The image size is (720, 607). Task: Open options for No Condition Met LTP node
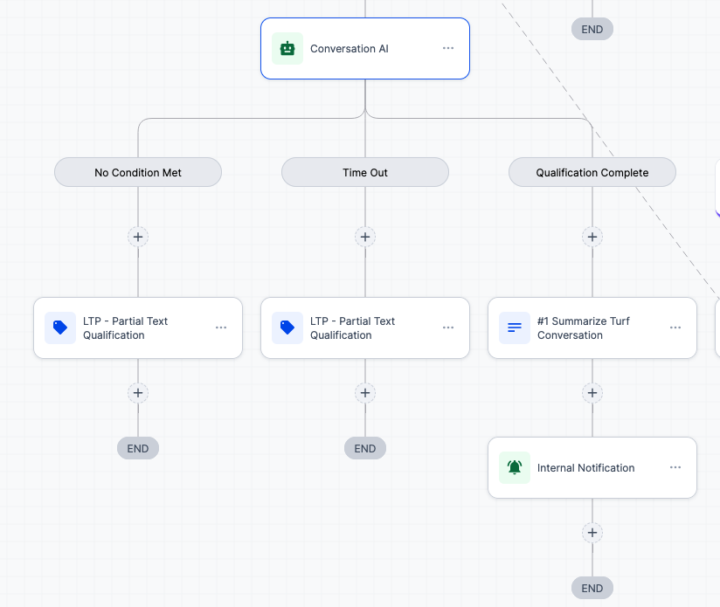pos(221,328)
